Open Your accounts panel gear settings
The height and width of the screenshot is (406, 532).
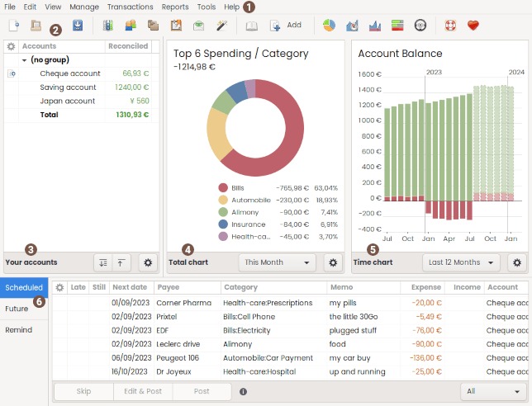[x=149, y=262]
